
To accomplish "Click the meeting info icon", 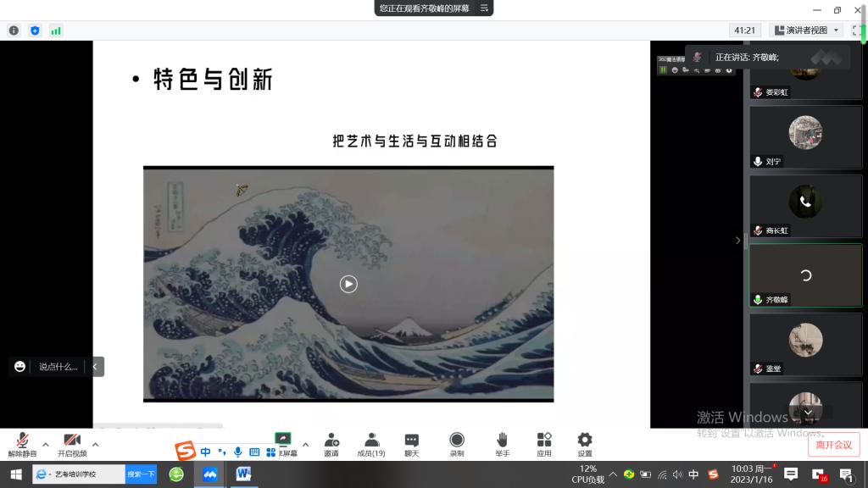I will click(14, 30).
